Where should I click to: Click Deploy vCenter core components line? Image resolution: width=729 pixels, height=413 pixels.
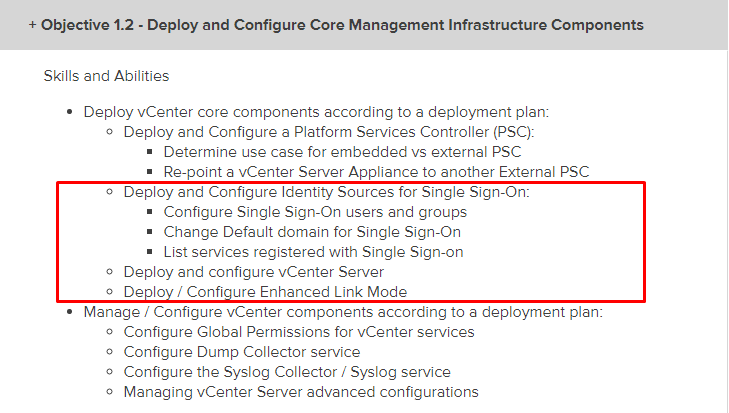point(316,112)
